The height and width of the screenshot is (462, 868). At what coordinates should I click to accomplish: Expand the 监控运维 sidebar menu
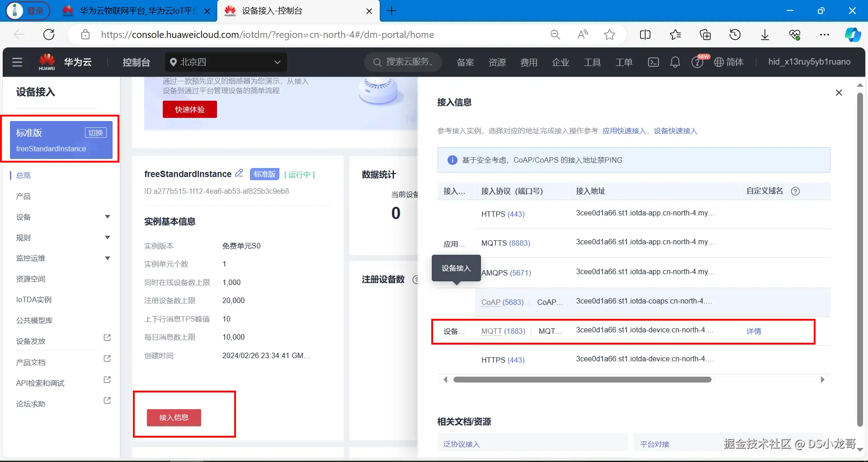pyautogui.click(x=108, y=258)
